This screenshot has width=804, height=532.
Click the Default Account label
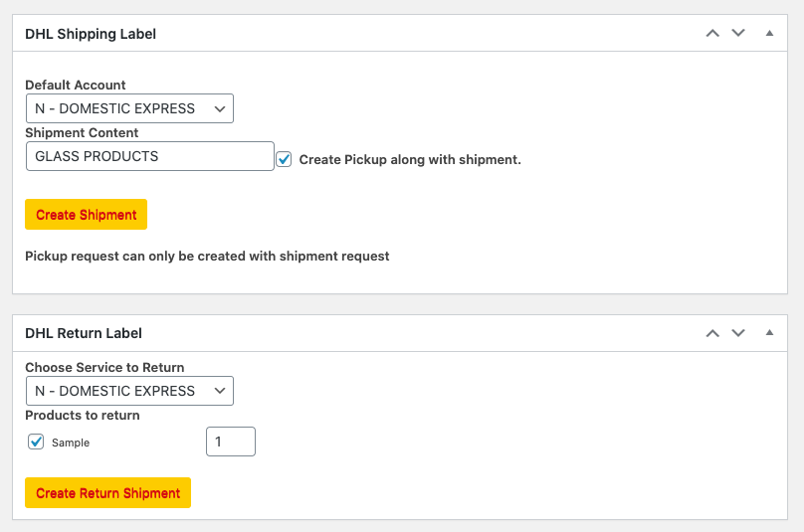coord(76,86)
